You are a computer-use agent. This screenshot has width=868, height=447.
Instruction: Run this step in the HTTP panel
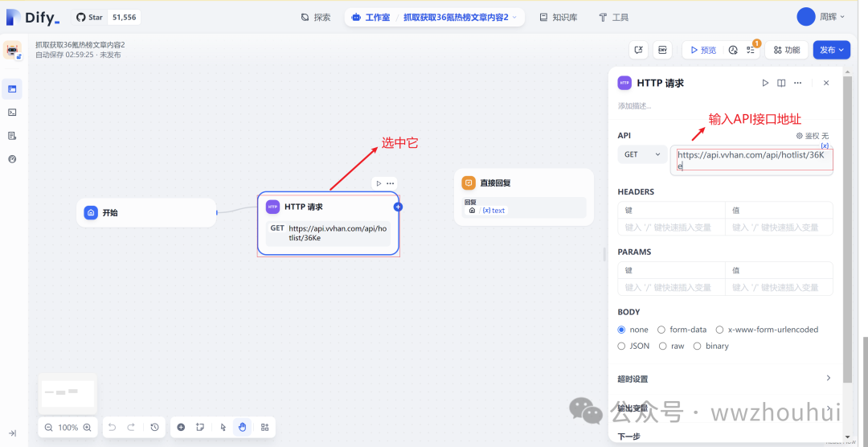pos(765,83)
